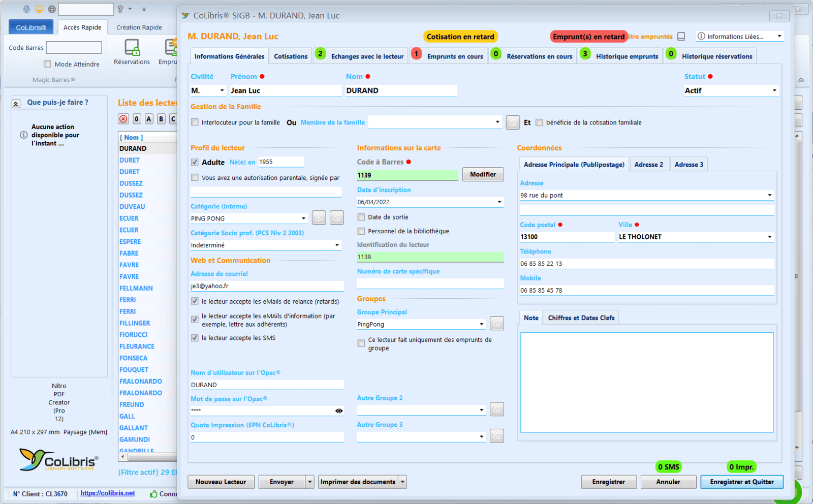Collapse the Que puis-je faire panel

click(x=16, y=104)
